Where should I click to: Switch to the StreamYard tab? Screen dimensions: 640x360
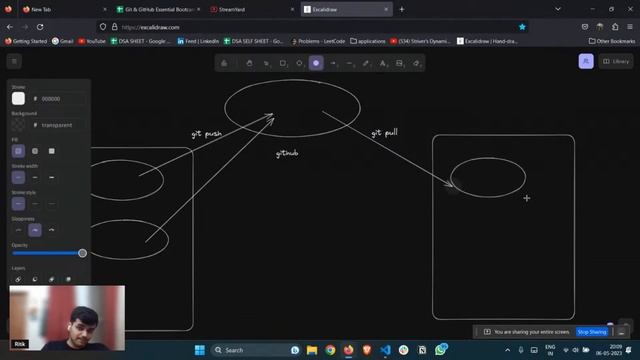(252, 9)
